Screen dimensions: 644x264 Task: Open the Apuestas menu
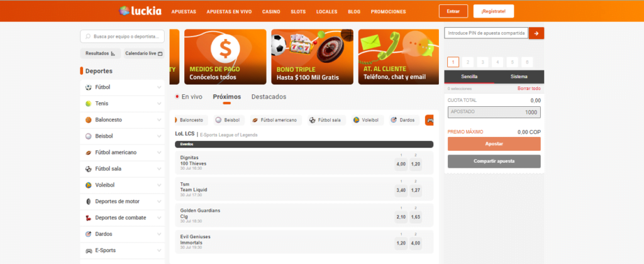coord(184,12)
